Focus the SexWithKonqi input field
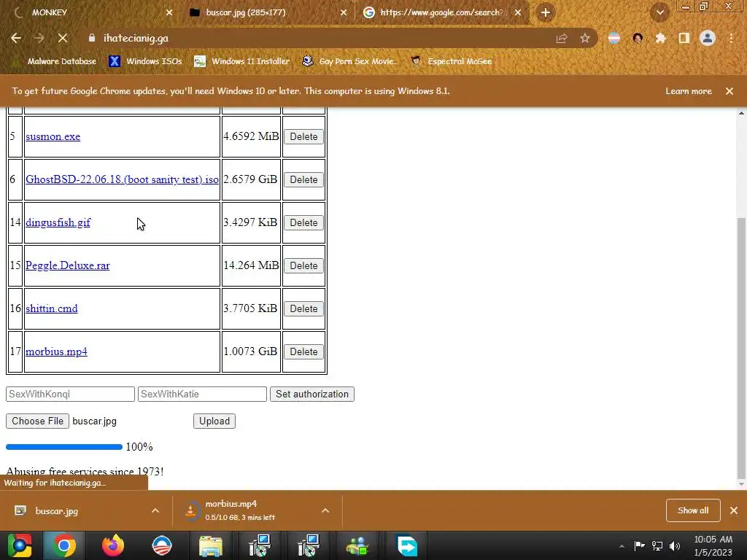The image size is (747, 560). (x=71, y=394)
